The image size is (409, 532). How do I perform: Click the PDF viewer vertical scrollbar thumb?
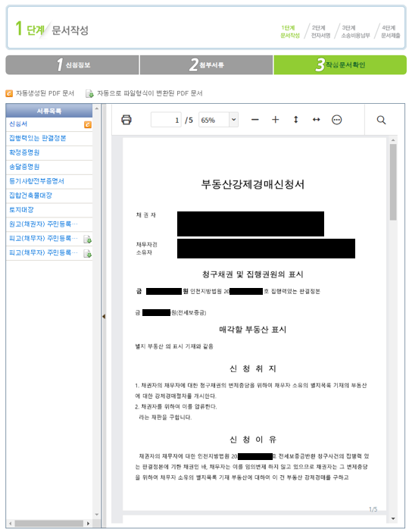pos(393,182)
